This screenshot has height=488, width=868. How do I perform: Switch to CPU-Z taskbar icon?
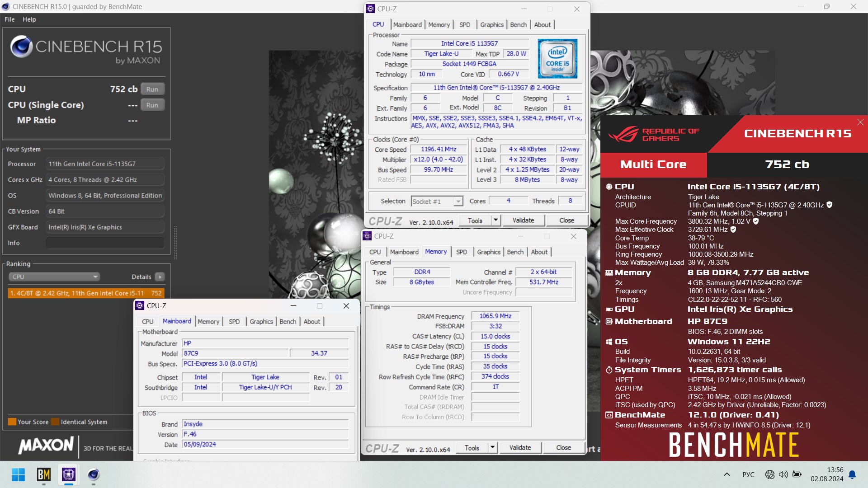69,474
